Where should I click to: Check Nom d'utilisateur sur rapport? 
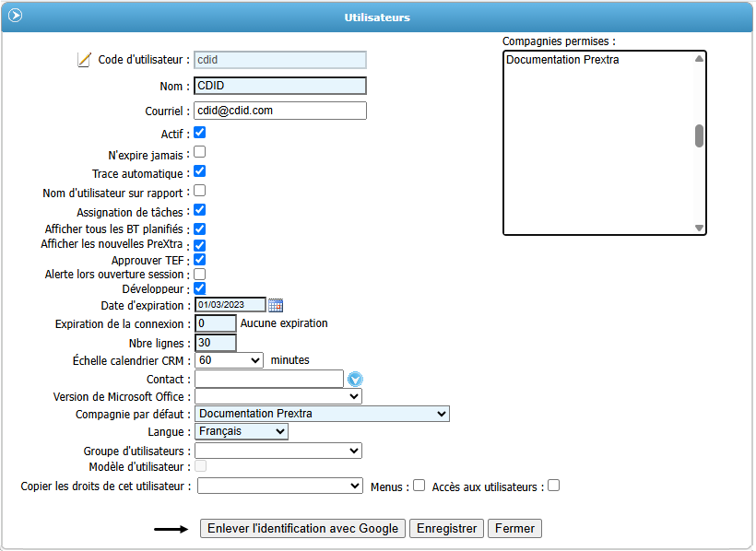click(x=200, y=191)
